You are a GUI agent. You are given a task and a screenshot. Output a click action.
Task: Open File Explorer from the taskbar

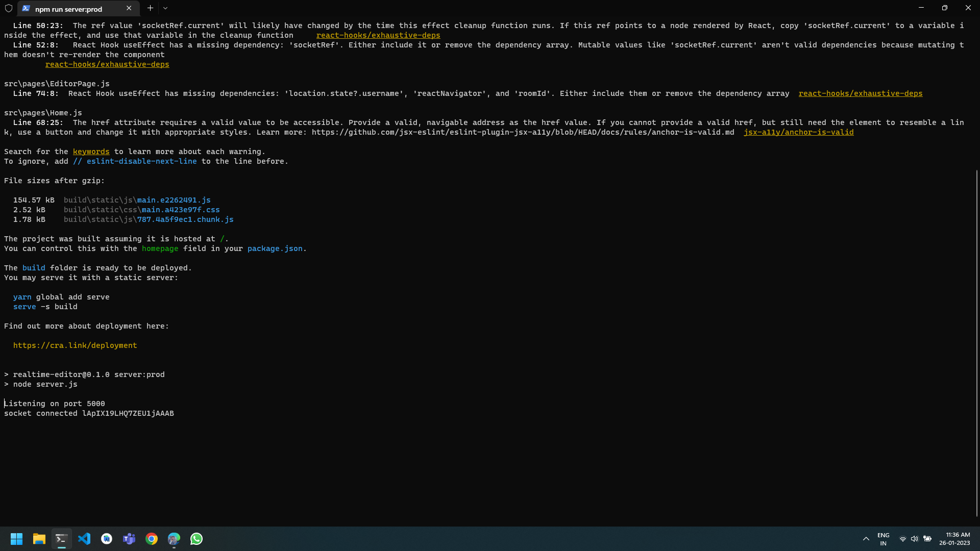coord(39,539)
